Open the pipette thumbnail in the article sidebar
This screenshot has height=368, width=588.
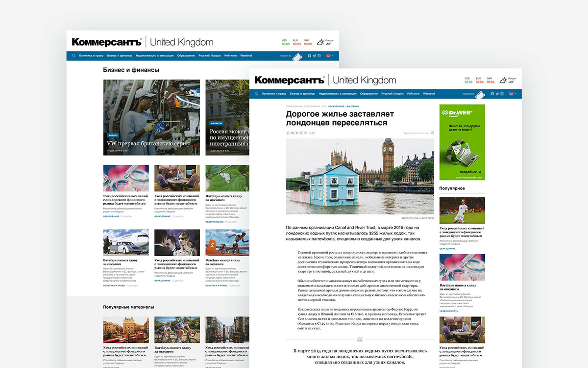click(462, 267)
